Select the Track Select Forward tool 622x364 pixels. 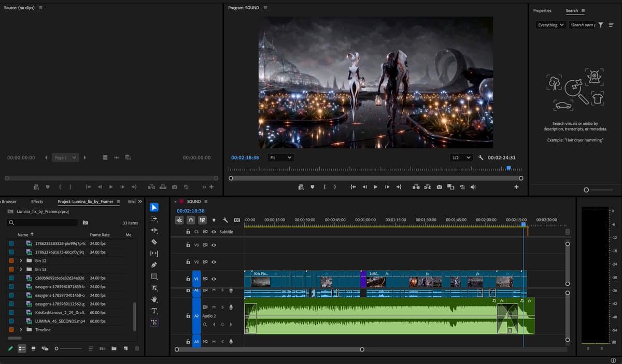click(x=154, y=219)
